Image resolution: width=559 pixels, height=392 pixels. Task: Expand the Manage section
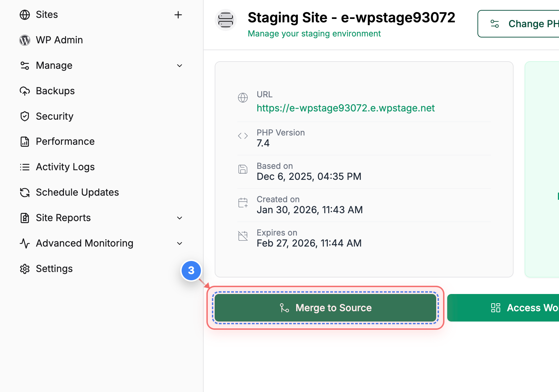click(179, 65)
